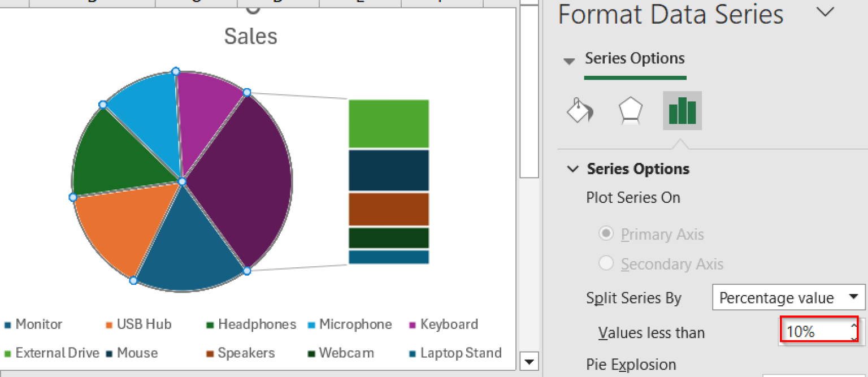
Task: Collapse the Series Options section
Action: pos(573,168)
